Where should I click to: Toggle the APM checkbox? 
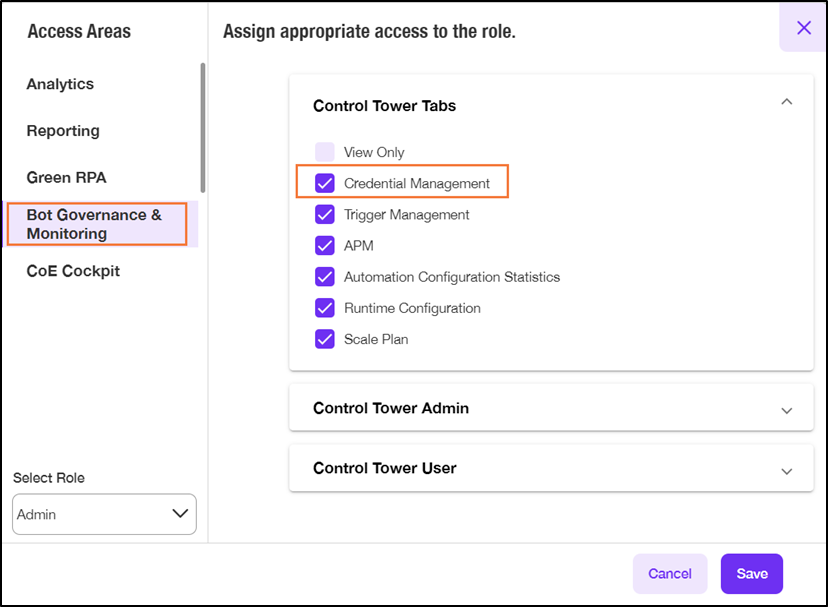pos(325,246)
